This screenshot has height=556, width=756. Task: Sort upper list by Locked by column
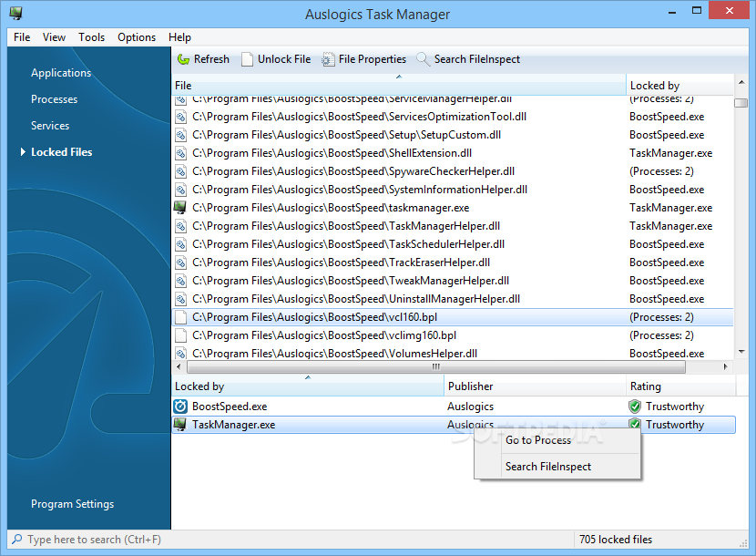coord(679,86)
